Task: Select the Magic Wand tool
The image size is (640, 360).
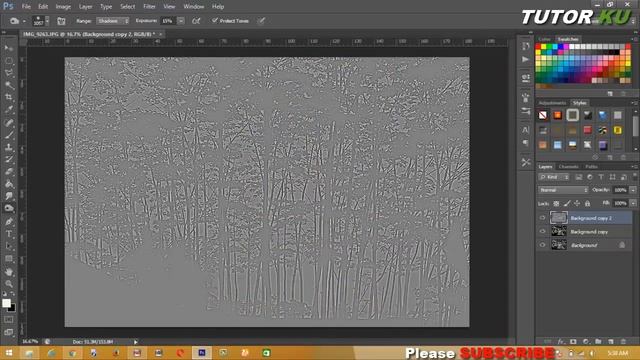Action: (9, 85)
